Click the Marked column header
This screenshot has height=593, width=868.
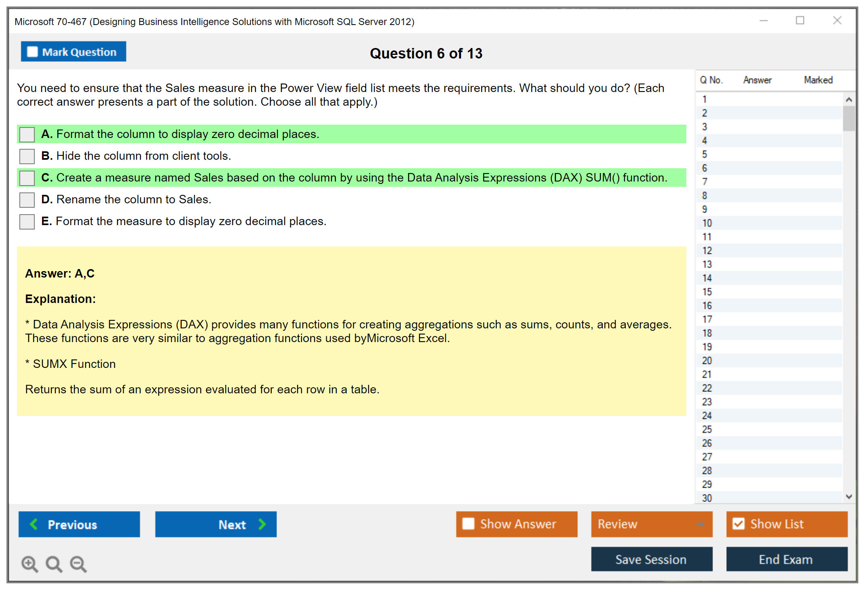[818, 79]
